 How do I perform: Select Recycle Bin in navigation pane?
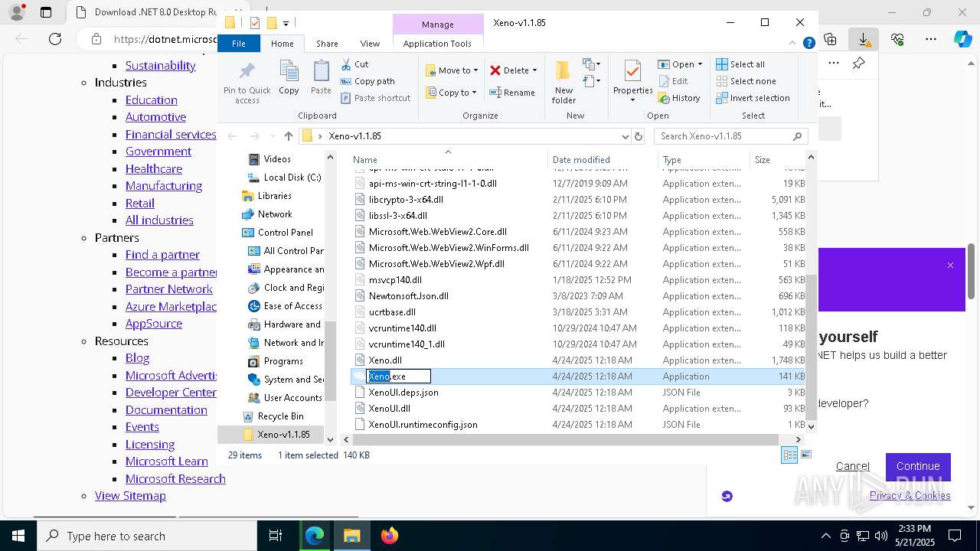273,416
